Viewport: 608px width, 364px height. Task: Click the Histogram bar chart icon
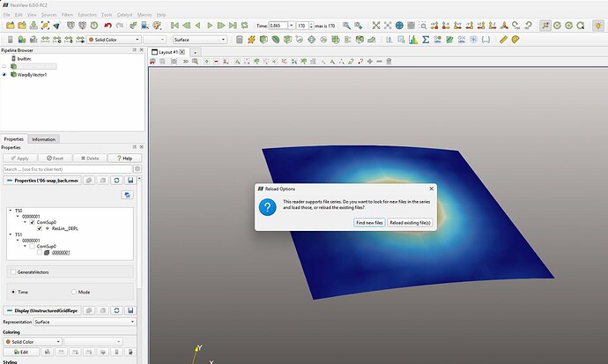(x=413, y=40)
